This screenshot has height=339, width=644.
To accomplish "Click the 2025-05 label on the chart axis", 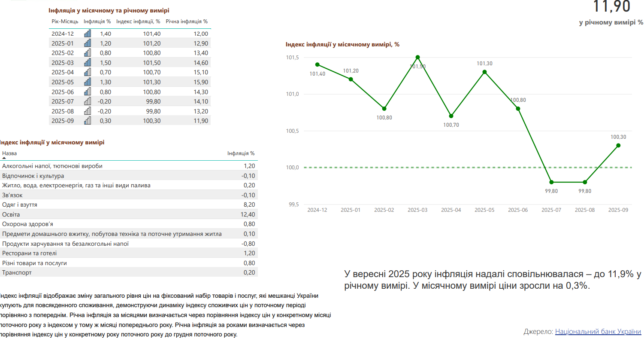I will point(484,210).
